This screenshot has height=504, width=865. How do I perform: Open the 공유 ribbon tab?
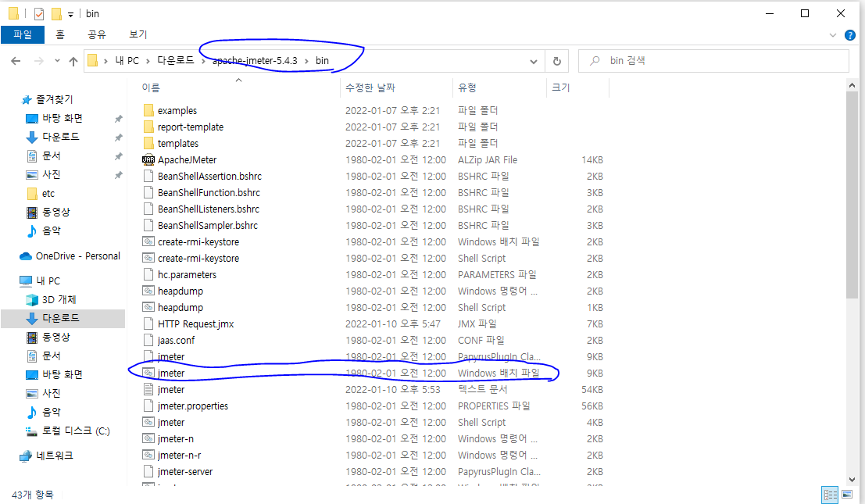tap(97, 34)
